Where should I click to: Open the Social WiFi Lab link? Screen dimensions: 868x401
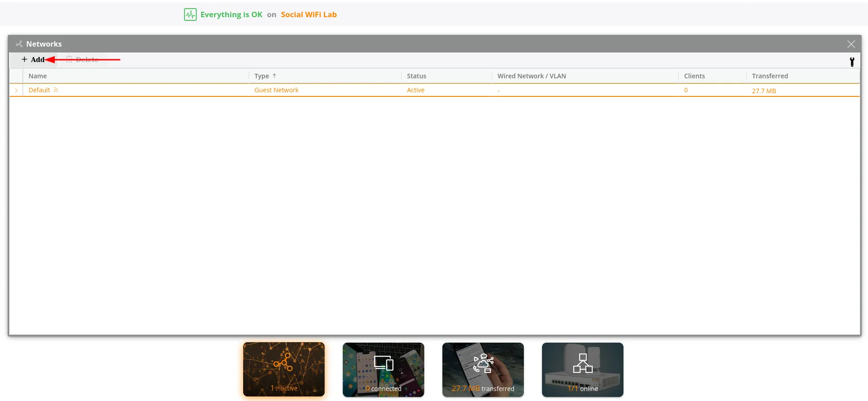click(308, 14)
